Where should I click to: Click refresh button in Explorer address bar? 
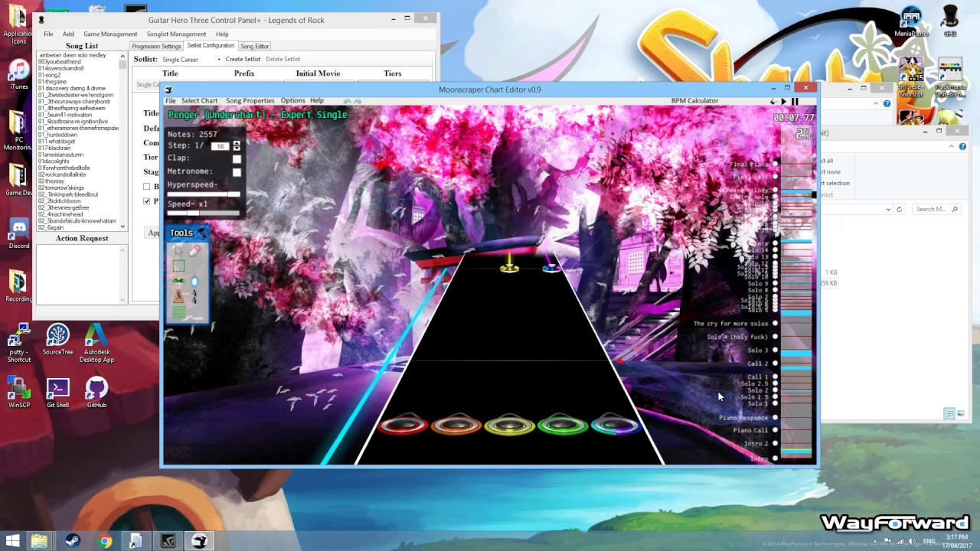pyautogui.click(x=900, y=209)
